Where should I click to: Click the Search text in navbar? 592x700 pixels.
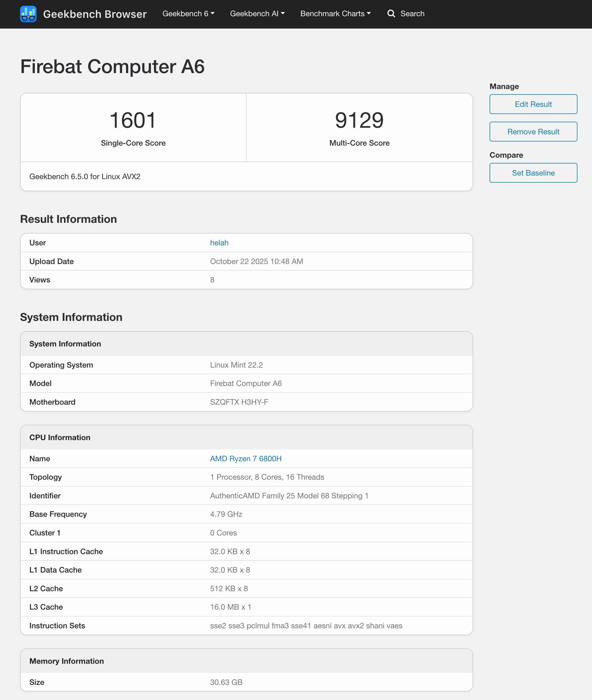[412, 14]
